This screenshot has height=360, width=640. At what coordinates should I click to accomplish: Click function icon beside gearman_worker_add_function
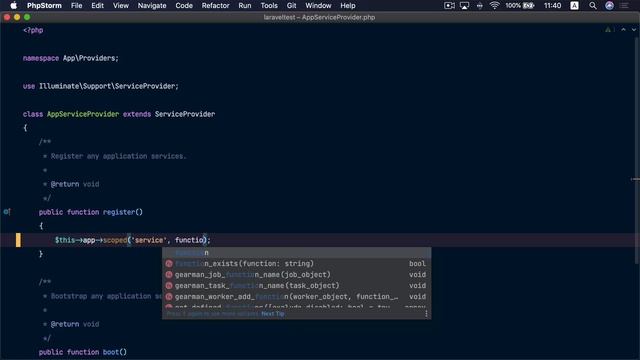pyautogui.click(x=169, y=297)
